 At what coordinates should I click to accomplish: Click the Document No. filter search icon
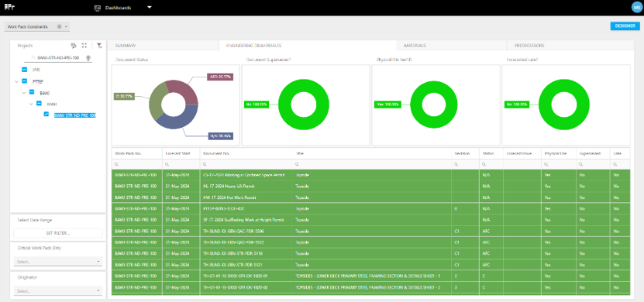[x=205, y=164]
